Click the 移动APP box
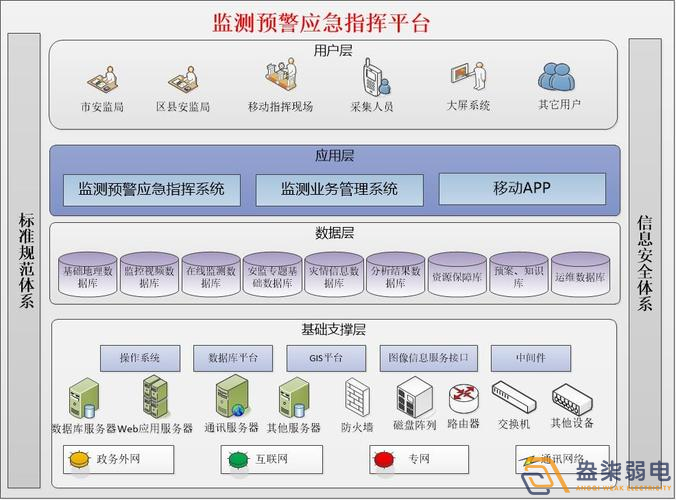Viewport: 676px width, 500px height. click(522, 188)
